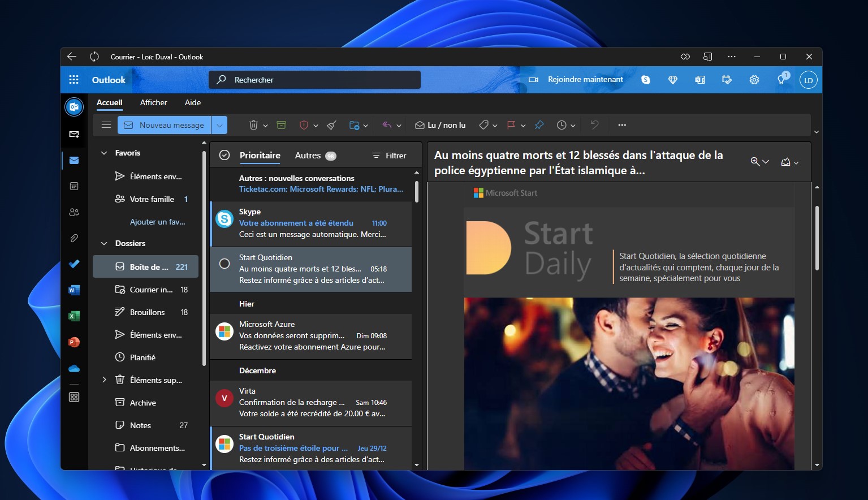Click the Archive icon in toolbar

pos(281,125)
